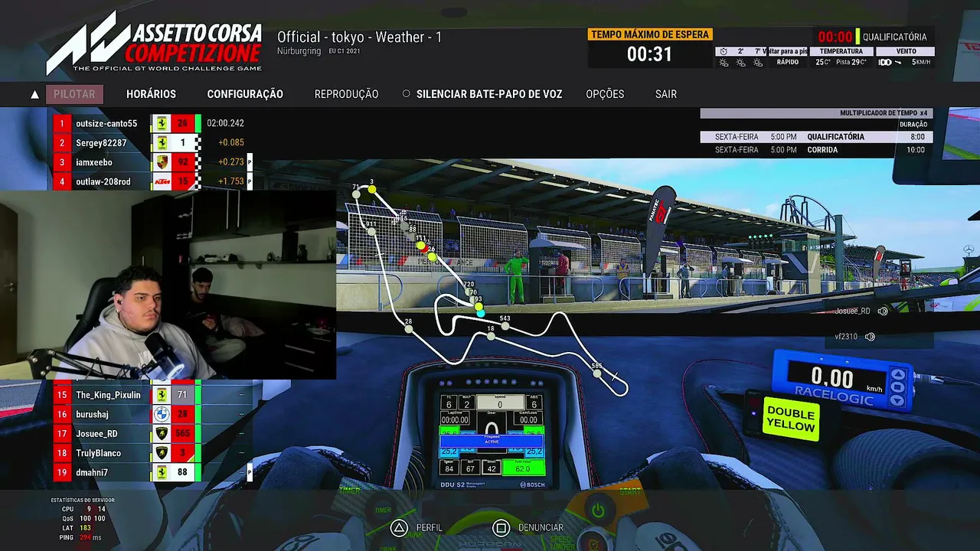This screenshot has height=551, width=980.
Task: Select the PILOTAR menu item
Action: coord(74,94)
